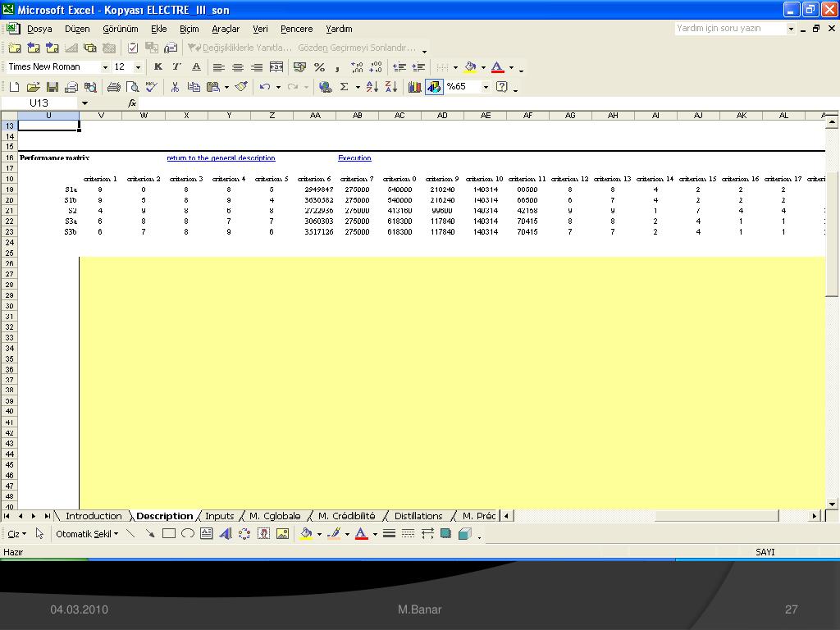The height and width of the screenshot is (630, 840).
Task: Click the Chart Wizard icon
Action: click(414, 87)
